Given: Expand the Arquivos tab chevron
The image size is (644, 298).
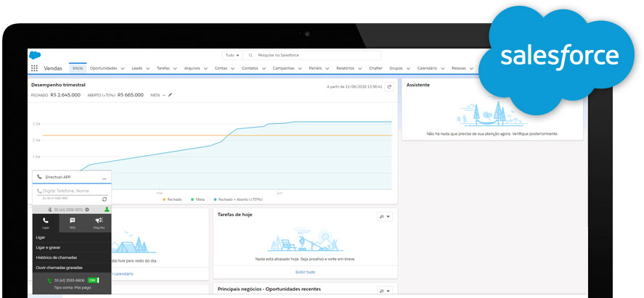Looking at the screenshot, I should pyautogui.click(x=205, y=68).
